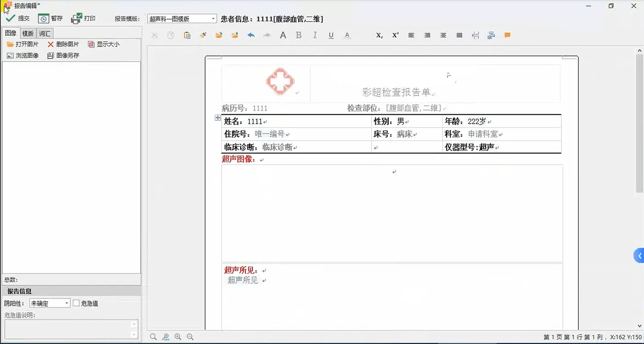Click the cut scissors icon

point(155,35)
